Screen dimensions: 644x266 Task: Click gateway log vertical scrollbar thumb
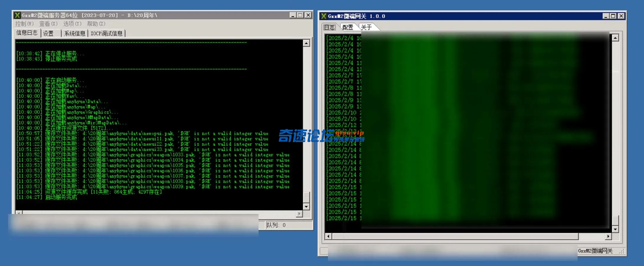pyautogui.click(x=615, y=220)
